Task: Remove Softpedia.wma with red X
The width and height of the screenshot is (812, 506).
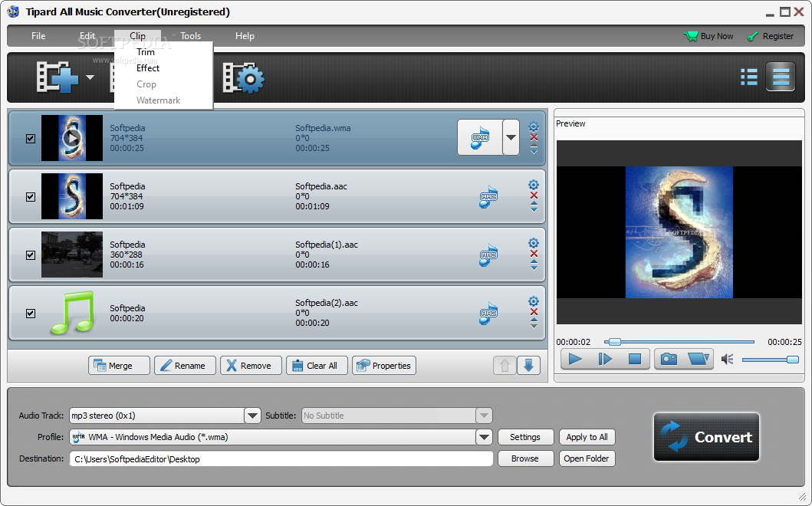Action: pos(534,137)
